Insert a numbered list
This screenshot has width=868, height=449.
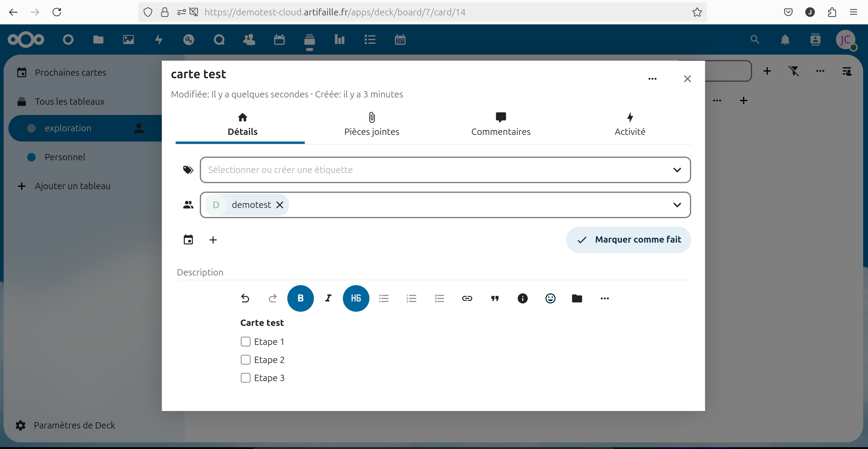(411, 298)
